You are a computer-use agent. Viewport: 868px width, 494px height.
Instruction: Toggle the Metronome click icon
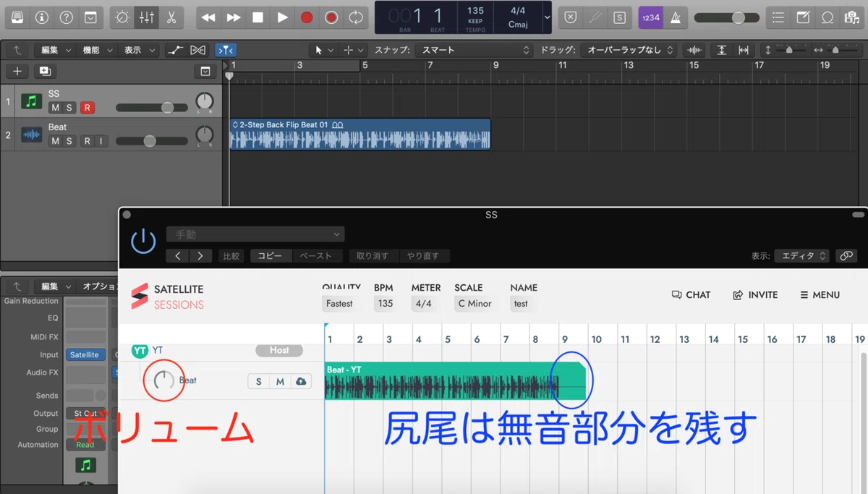(676, 17)
